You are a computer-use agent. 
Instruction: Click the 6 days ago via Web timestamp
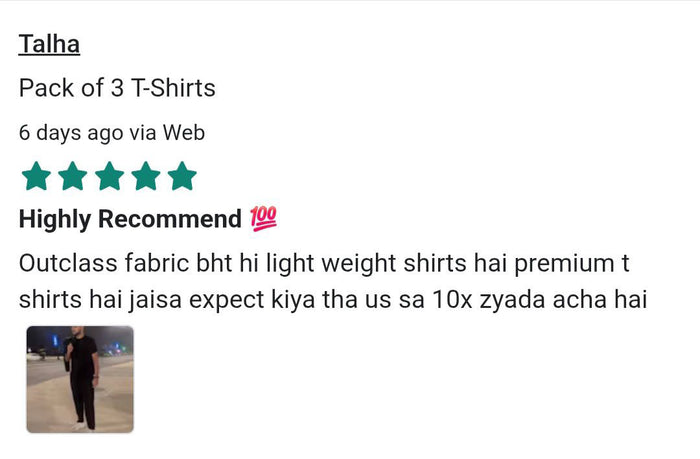(112, 133)
